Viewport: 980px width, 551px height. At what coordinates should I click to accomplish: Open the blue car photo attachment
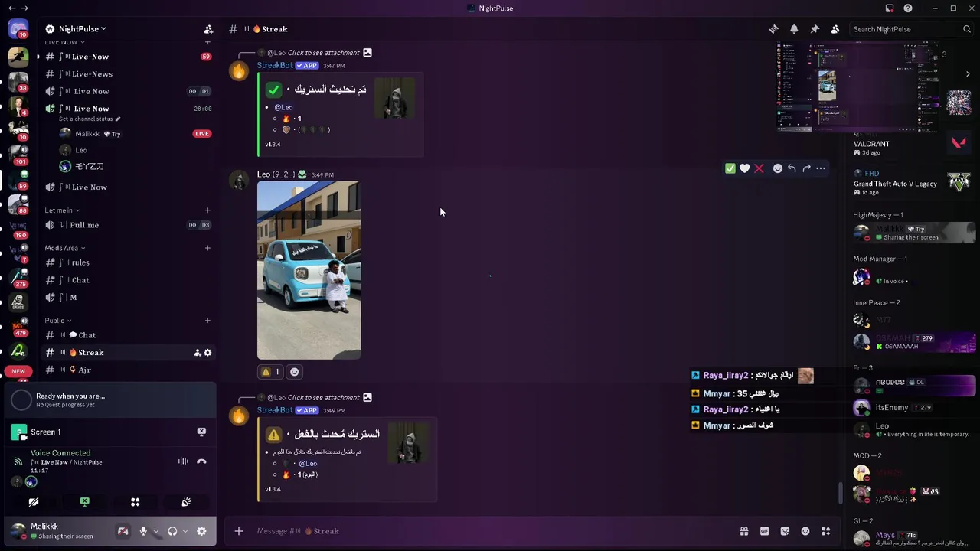pyautogui.click(x=309, y=270)
